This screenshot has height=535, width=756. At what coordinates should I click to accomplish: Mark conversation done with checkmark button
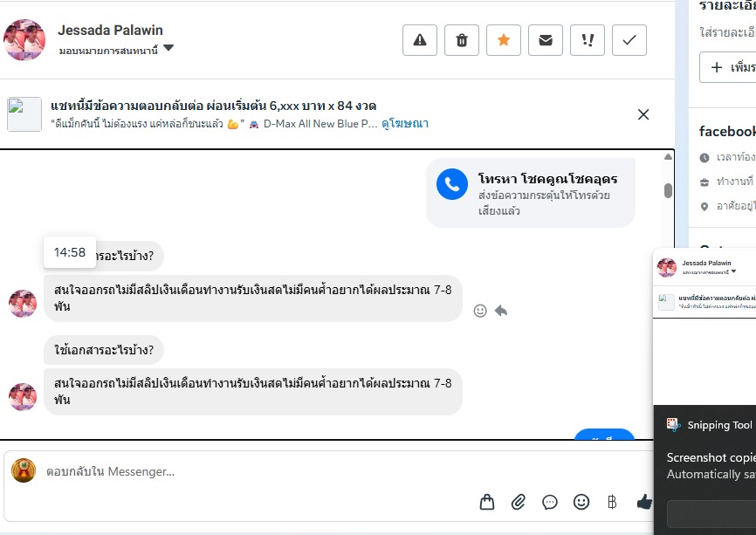[x=629, y=40]
